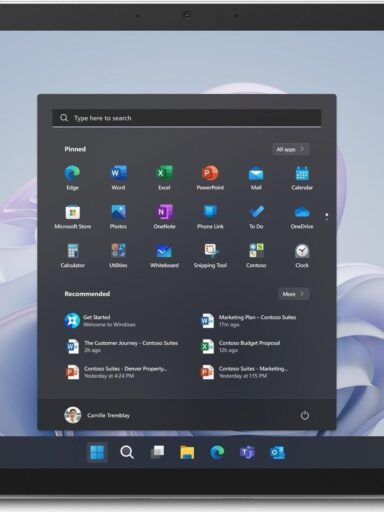Open Contoso Budget Proposal workbook
Screen dimensions: 384x512
(x=241, y=346)
